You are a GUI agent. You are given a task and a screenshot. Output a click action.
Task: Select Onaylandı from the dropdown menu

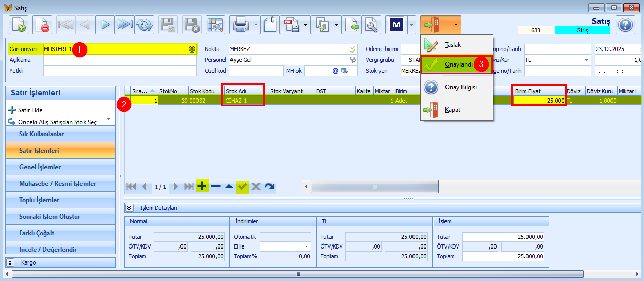458,64
